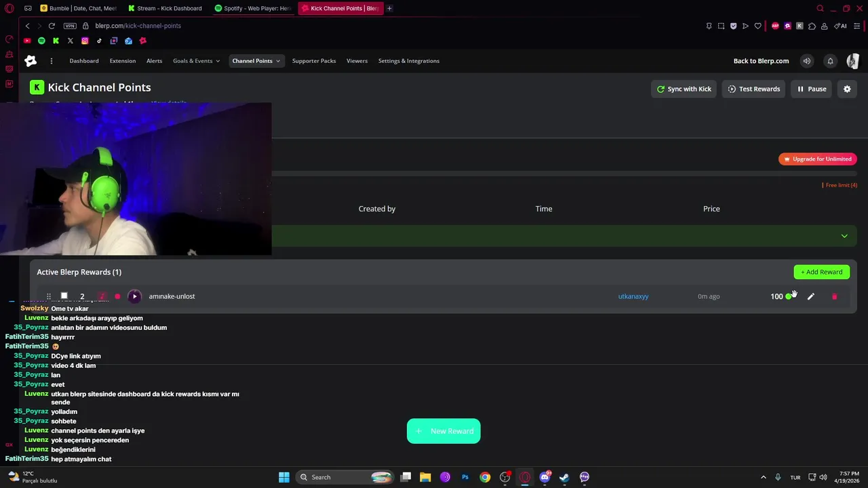Open the utkanaxyy creator link
The image size is (868, 488).
pos(633,296)
